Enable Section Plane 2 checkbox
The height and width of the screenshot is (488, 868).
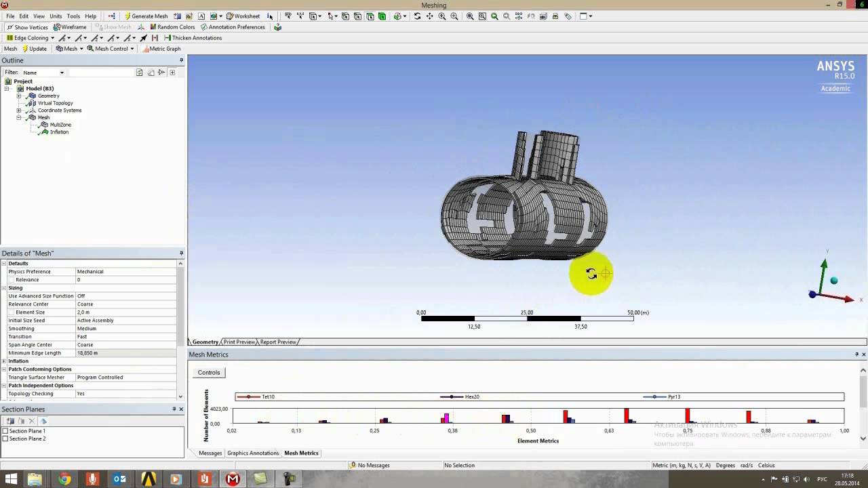(x=5, y=439)
